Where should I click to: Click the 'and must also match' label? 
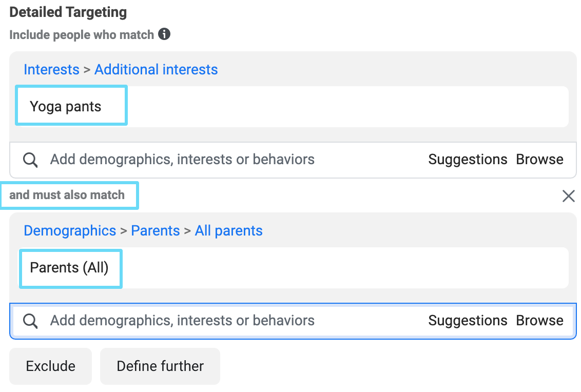coord(67,195)
